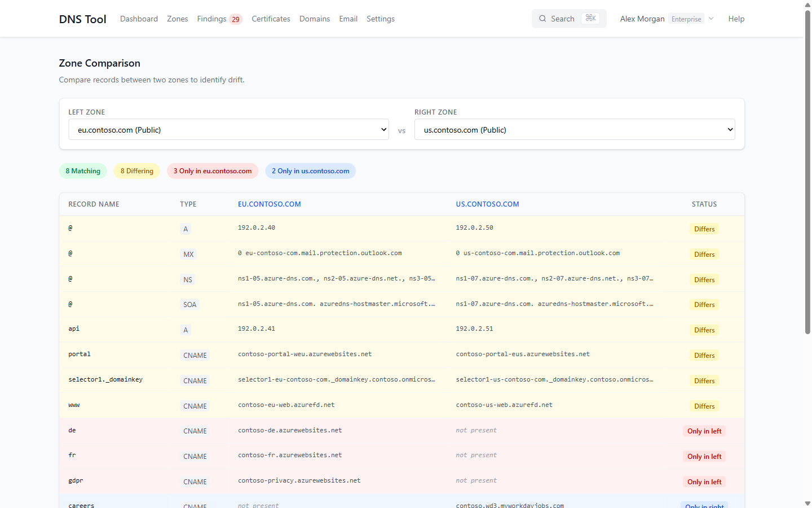Click contoso-eu-web.azurefd.net value
This screenshot has width=812, height=508.
coord(286,405)
